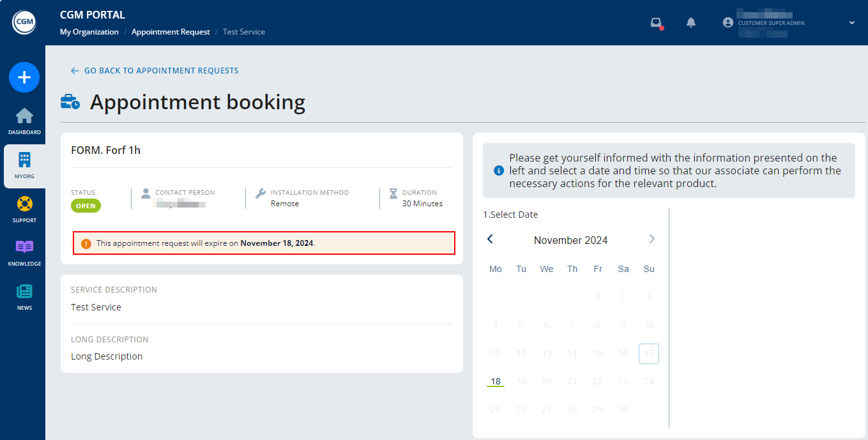Click the blue plus create button

pos(24,77)
